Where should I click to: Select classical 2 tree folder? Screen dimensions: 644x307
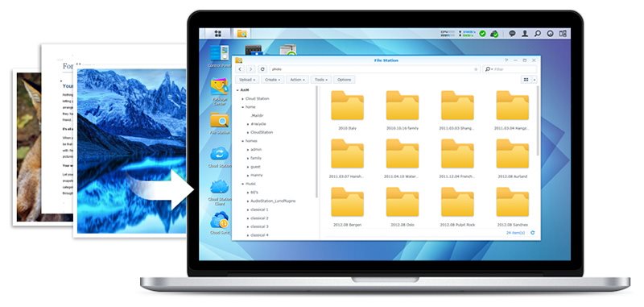tap(259, 218)
